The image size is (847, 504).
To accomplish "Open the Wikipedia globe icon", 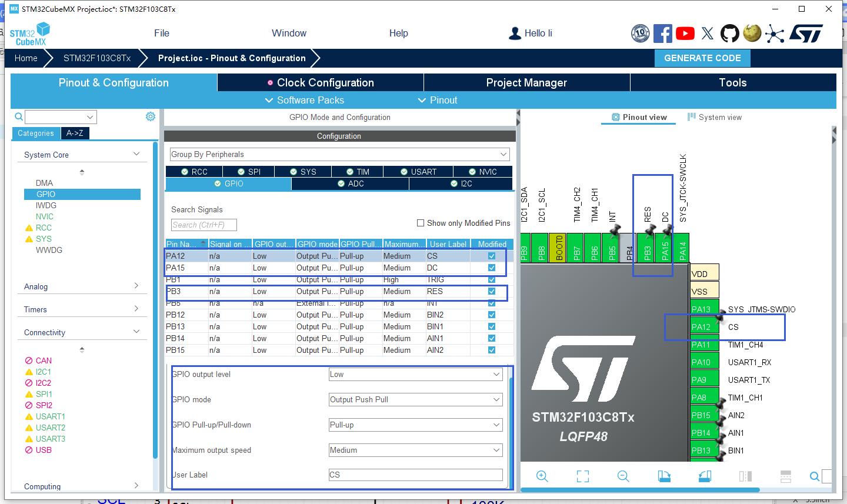I will [752, 33].
